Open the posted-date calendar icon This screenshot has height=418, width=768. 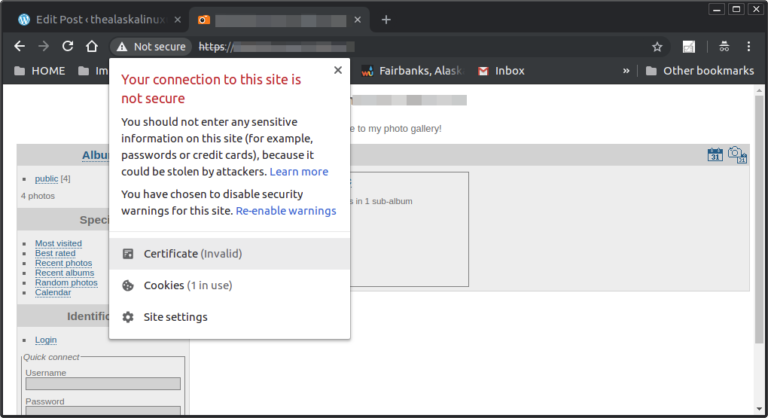715,154
